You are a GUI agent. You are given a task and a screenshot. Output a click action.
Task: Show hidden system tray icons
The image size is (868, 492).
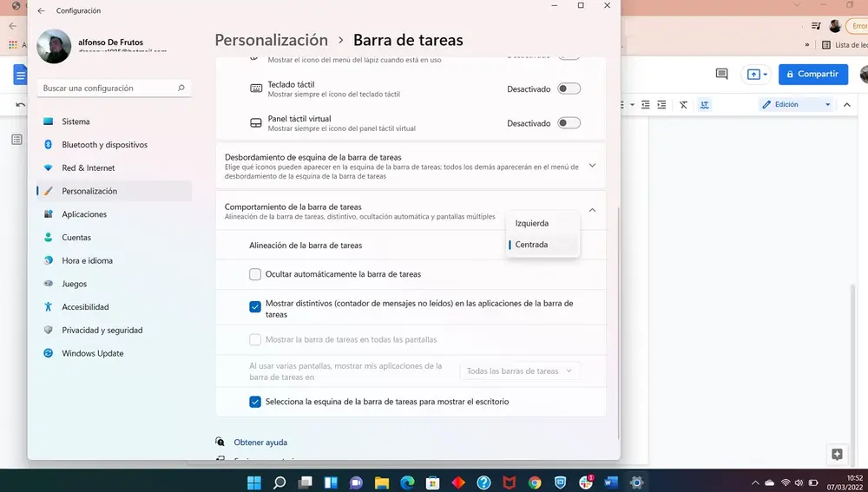755,482
